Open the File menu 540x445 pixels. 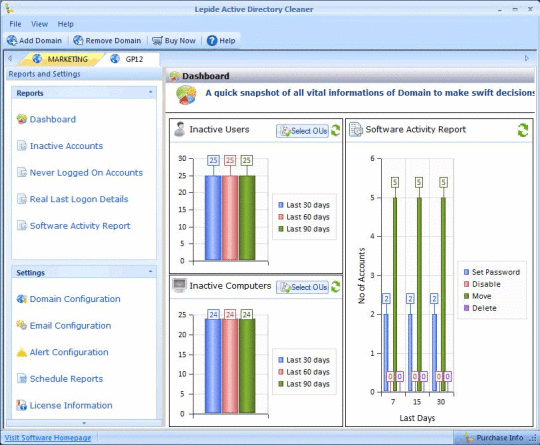[15, 24]
